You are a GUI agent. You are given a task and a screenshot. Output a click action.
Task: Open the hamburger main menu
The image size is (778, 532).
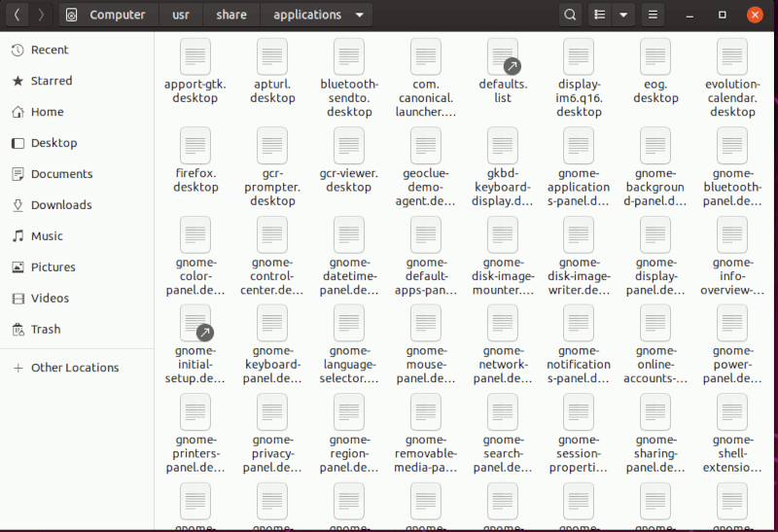(653, 15)
